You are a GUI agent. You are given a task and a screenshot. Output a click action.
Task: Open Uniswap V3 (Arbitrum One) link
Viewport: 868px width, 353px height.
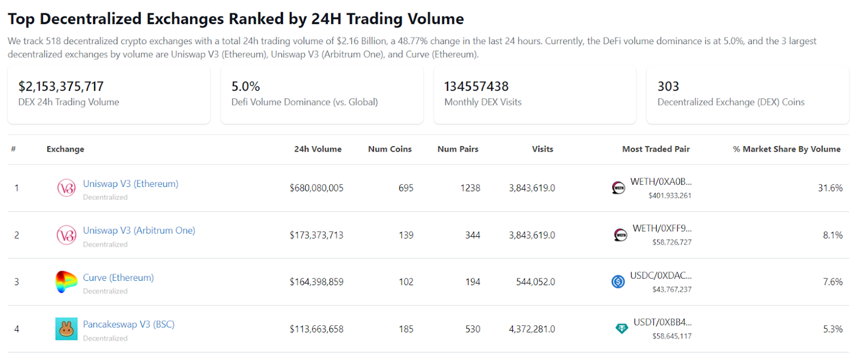[139, 231]
